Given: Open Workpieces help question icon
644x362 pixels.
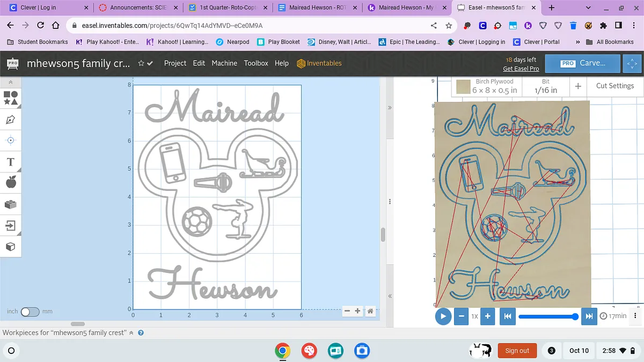Looking at the screenshot, I should (x=141, y=333).
